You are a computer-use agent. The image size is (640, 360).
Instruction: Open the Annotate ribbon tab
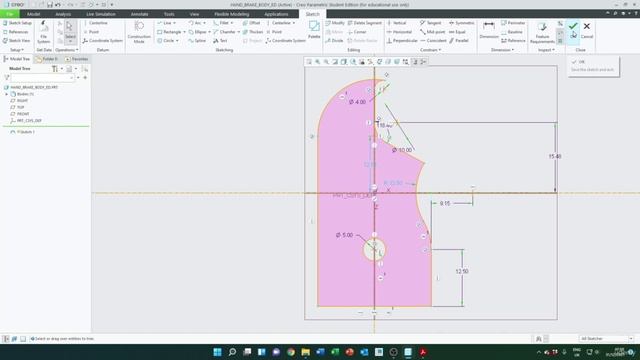pyautogui.click(x=139, y=14)
